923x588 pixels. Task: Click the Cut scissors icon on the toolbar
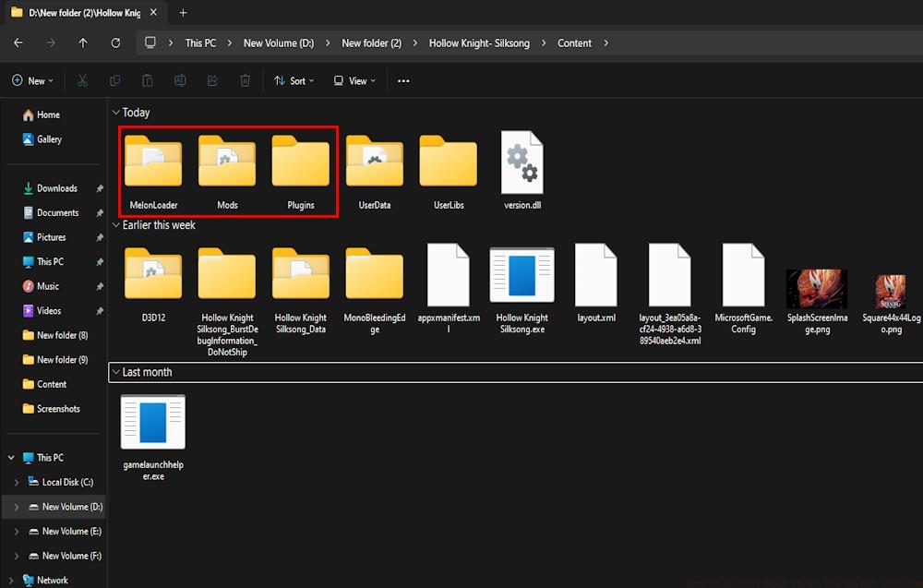[82, 80]
